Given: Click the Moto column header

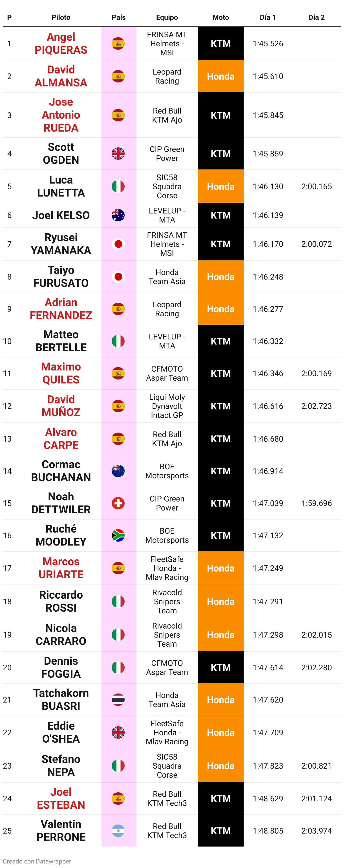Looking at the screenshot, I should tap(220, 17).
